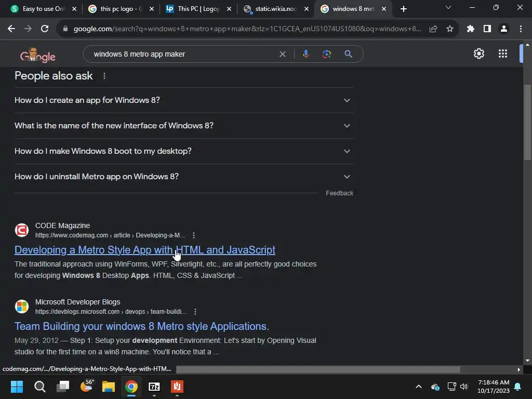The image size is (532, 399).
Task: Go back to the previous page
Action: pyautogui.click(x=11, y=29)
